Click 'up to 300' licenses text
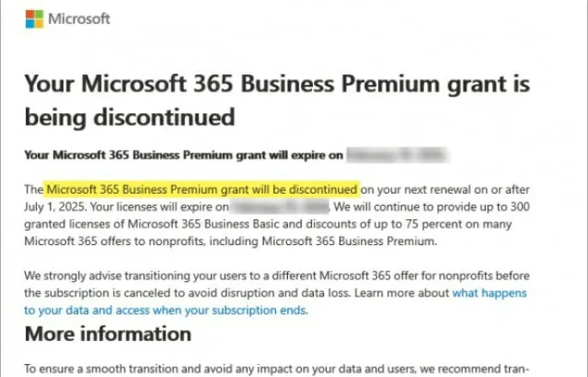The image size is (588, 377). click(x=504, y=206)
